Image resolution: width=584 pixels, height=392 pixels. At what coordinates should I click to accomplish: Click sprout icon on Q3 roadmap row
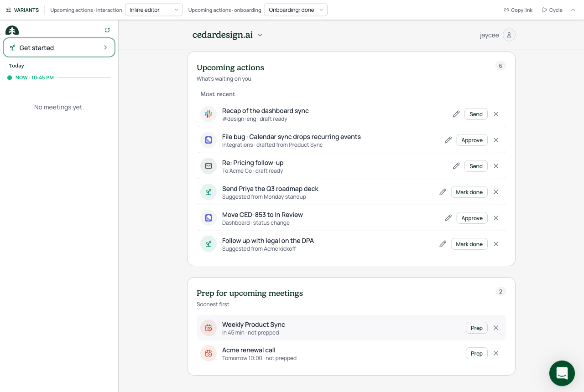point(209,192)
